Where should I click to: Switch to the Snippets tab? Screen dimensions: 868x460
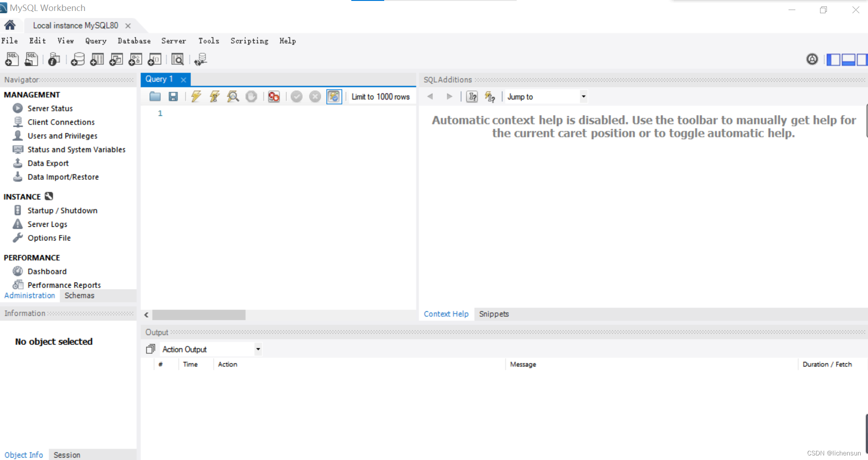(x=494, y=314)
